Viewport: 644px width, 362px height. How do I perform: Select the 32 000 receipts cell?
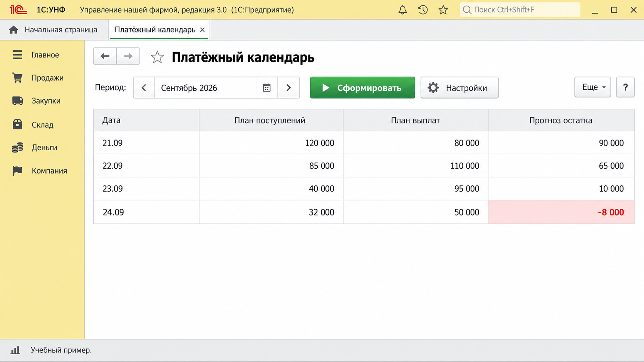click(x=271, y=212)
